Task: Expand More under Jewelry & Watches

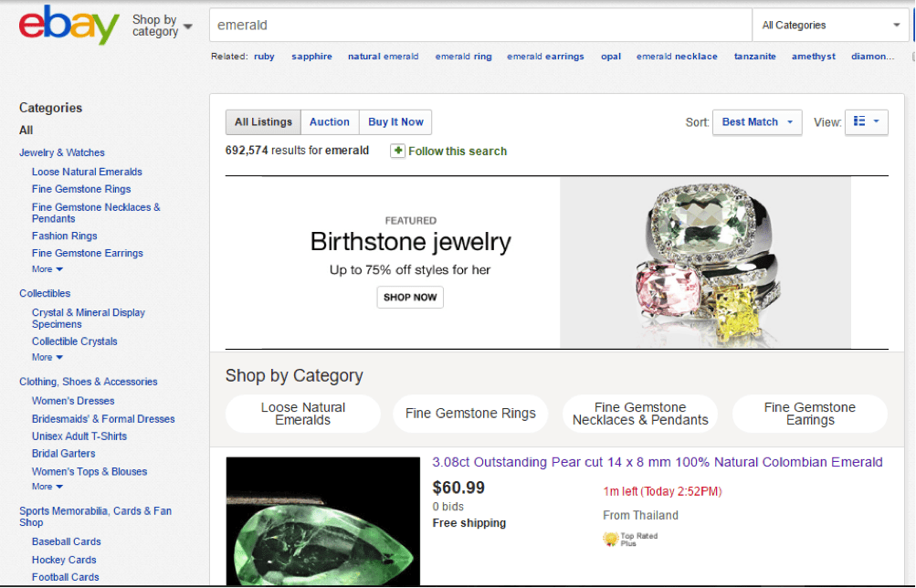Action: pyautogui.click(x=47, y=269)
